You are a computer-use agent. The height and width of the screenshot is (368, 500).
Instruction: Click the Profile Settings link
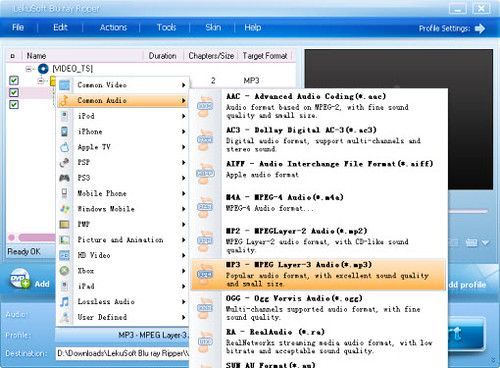[x=444, y=28]
